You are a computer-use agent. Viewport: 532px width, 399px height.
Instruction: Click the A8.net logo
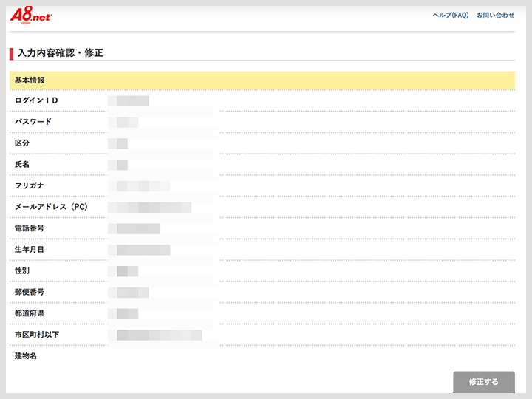[x=31, y=16]
